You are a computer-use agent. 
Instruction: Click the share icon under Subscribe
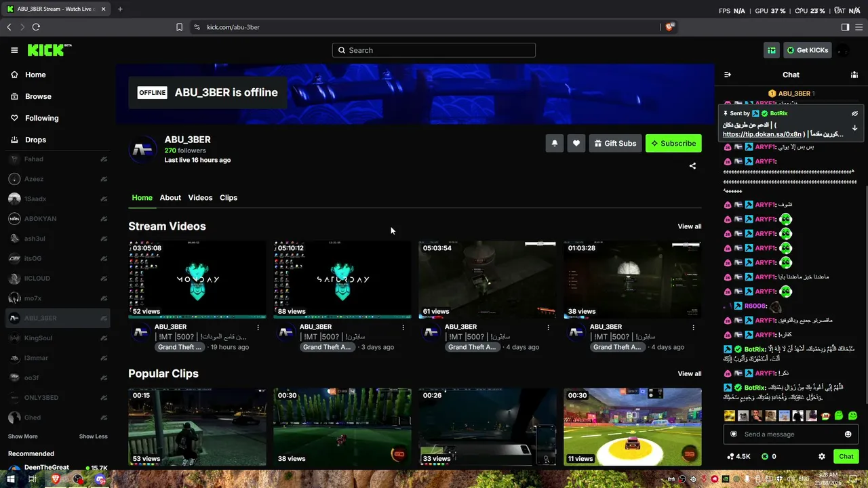click(692, 165)
